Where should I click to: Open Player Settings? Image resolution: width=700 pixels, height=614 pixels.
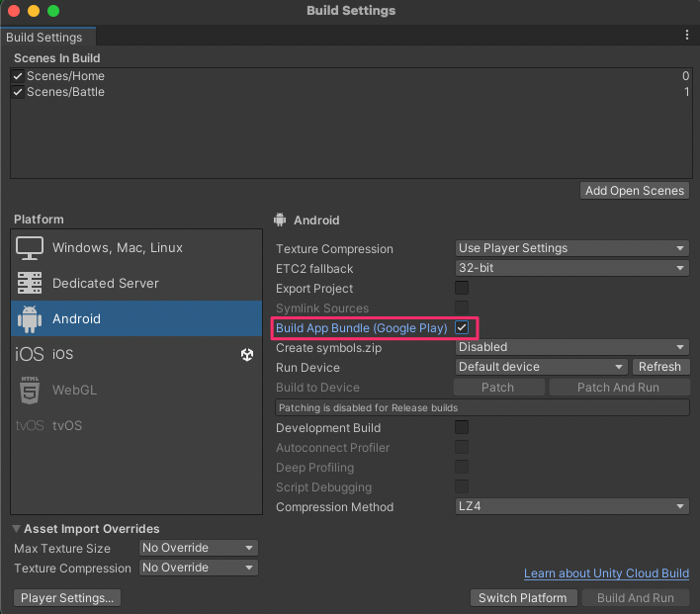[x=67, y=598]
